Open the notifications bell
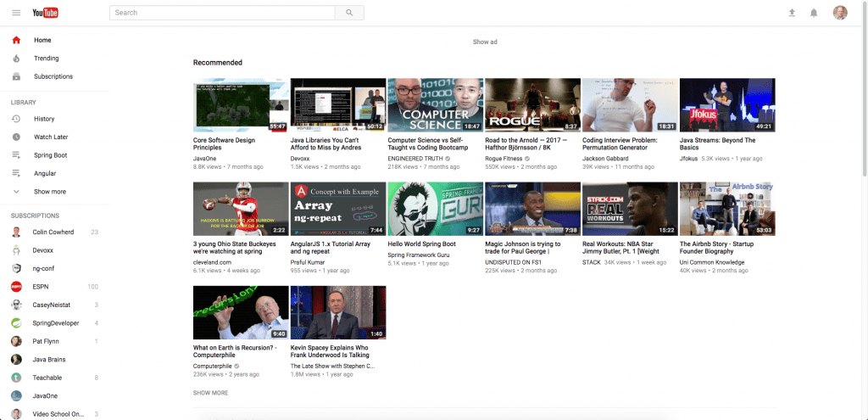 pyautogui.click(x=814, y=13)
